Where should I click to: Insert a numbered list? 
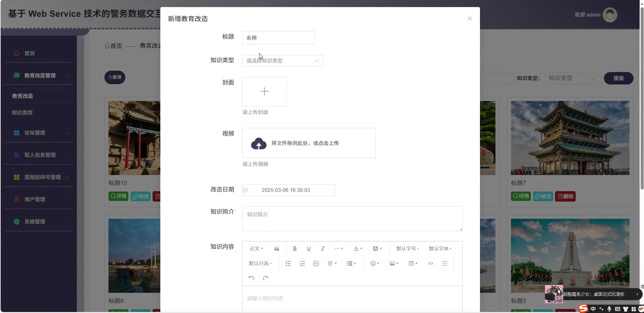click(x=302, y=264)
